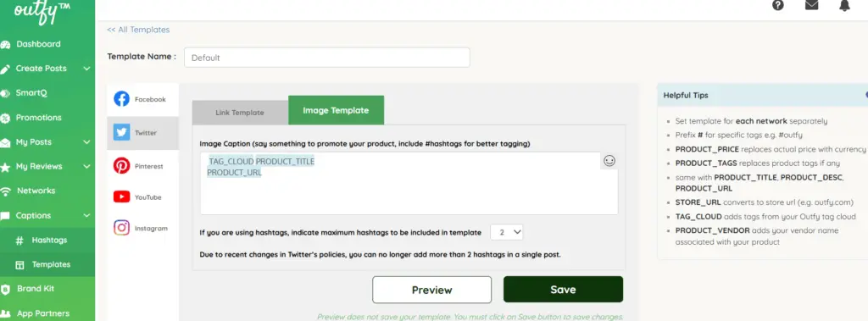This screenshot has width=868, height=321.
Task: Open App Partners in the sidebar
Action: (x=43, y=313)
